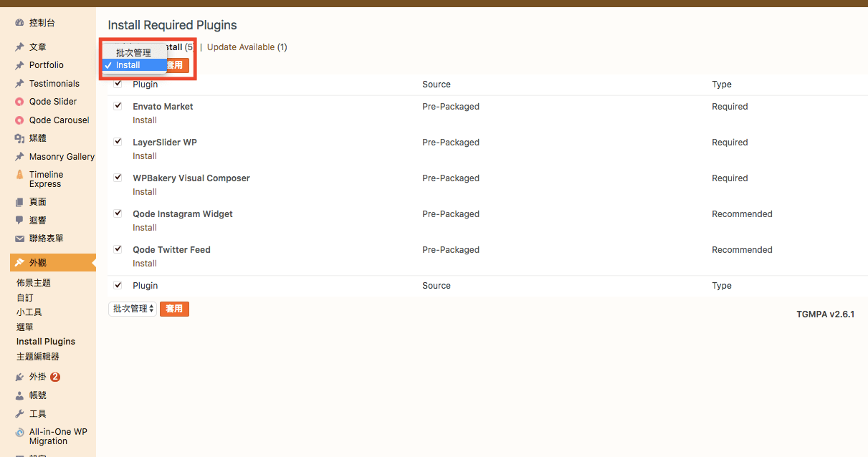868x457 pixels.
Task: Choose 批次管理 in the open dropdown list
Action: (x=134, y=53)
